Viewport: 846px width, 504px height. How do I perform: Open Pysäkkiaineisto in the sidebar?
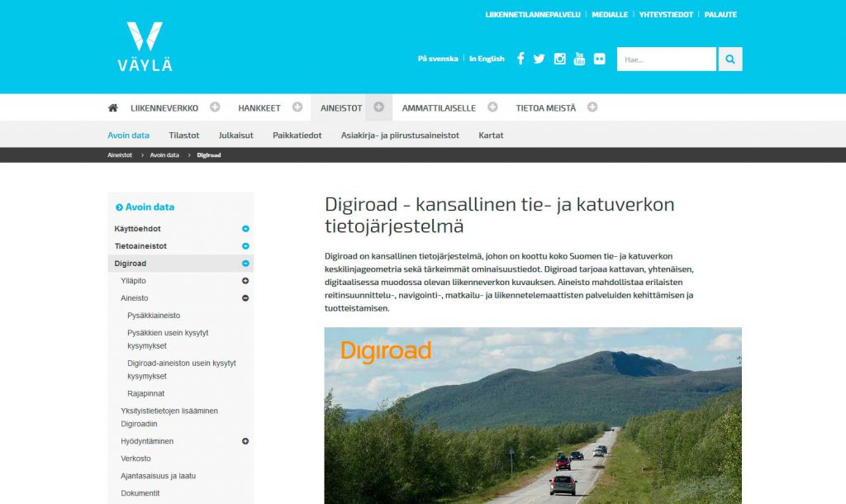click(x=154, y=315)
